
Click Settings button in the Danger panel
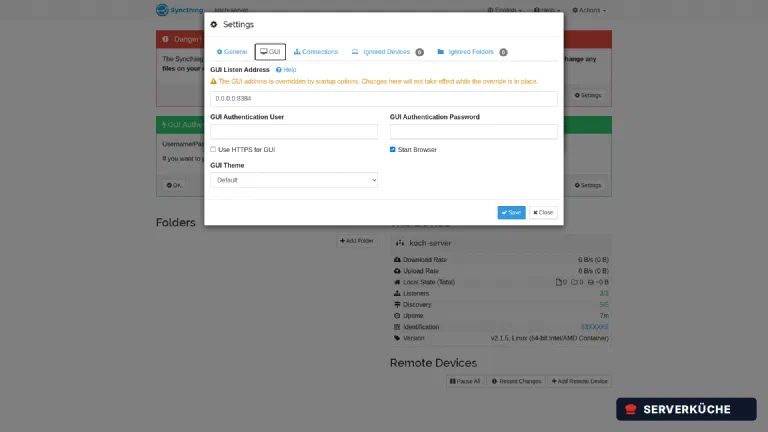click(x=588, y=96)
